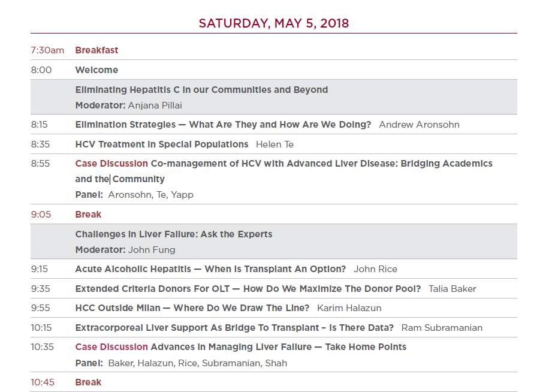Select the Welcome session at 8:00
Screen dimensions: 546x392
click(x=96, y=70)
